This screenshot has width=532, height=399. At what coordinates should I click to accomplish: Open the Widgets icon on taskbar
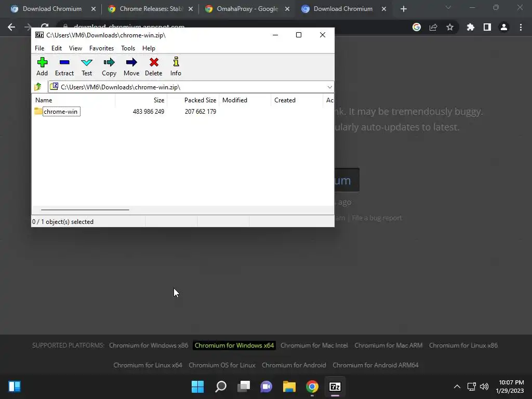15,387
